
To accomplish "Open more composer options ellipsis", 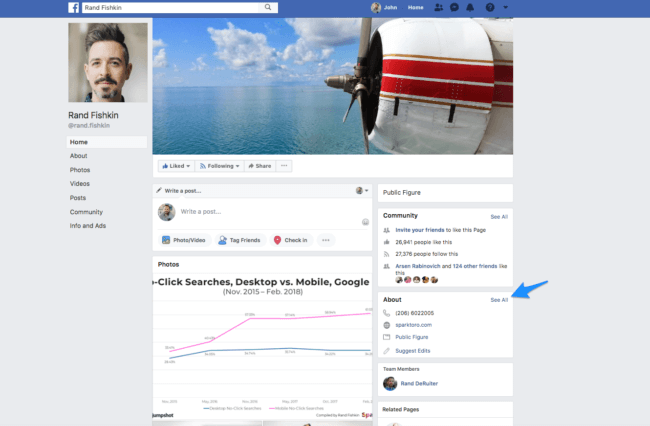I will click(x=326, y=240).
